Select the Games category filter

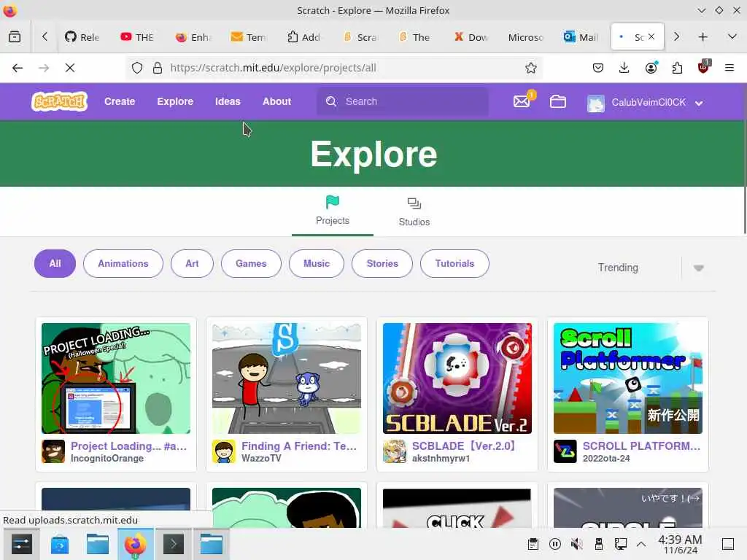251,263
